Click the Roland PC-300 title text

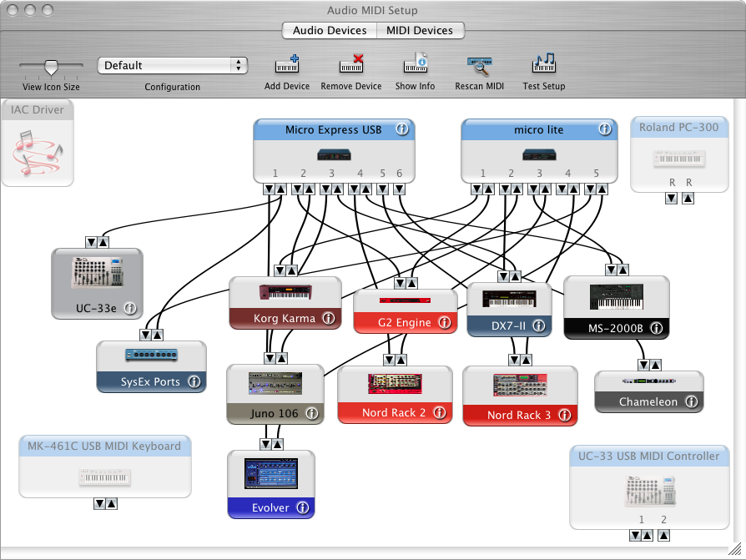coord(679,127)
